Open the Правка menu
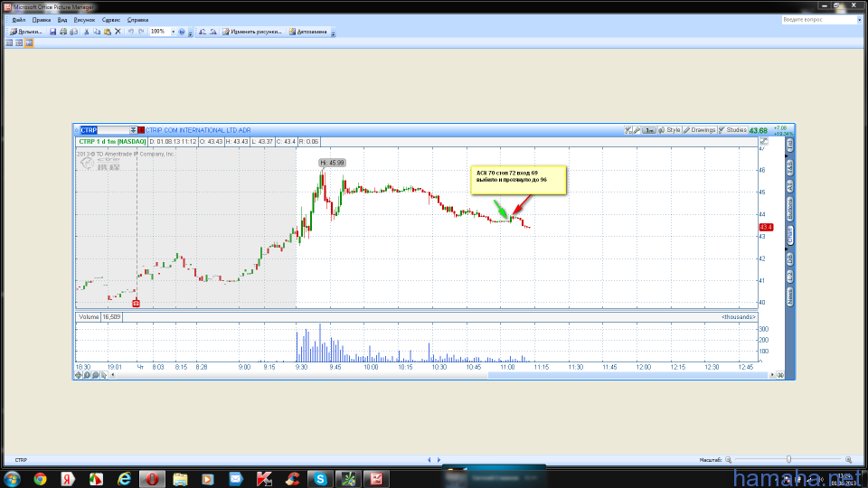 [42, 20]
